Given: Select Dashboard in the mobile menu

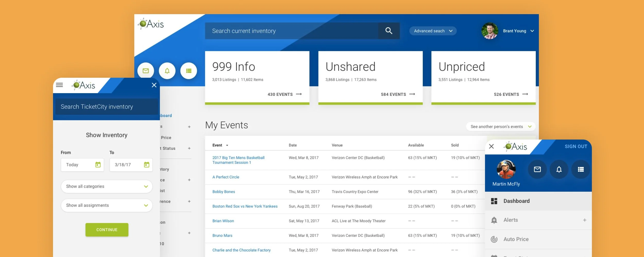Looking at the screenshot, I should pyautogui.click(x=538, y=201).
